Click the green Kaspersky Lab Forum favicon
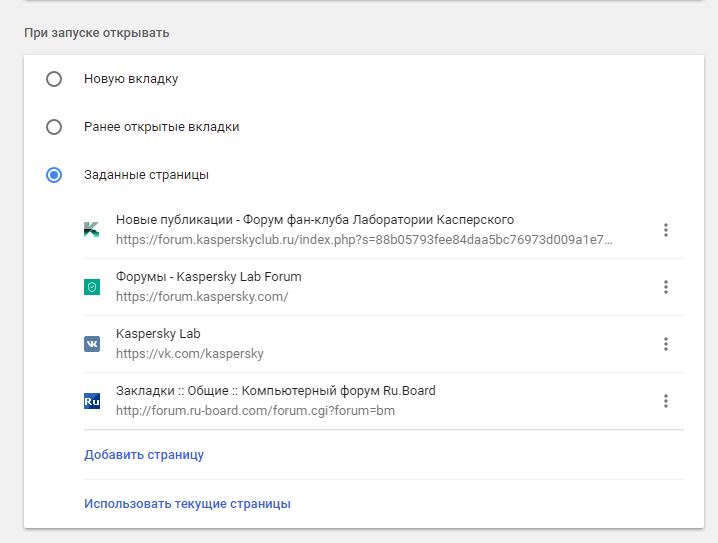This screenshot has width=718, height=543. pyautogui.click(x=92, y=287)
